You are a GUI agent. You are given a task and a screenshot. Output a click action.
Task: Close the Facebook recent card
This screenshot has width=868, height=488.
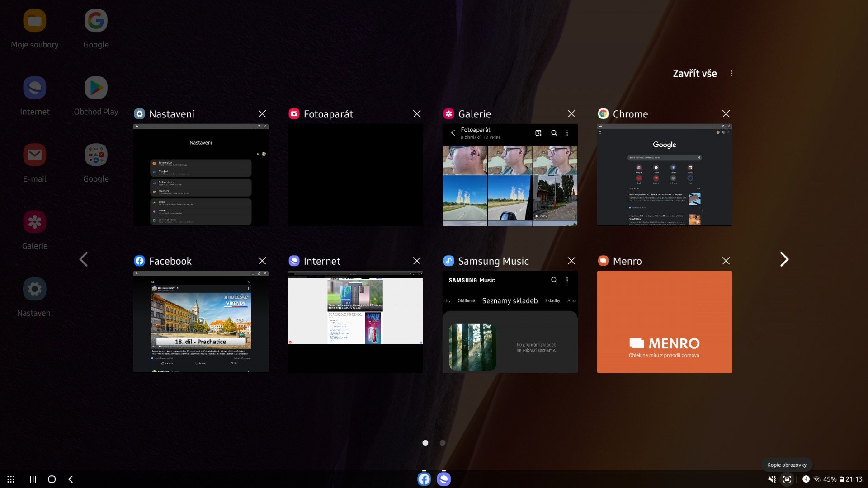(262, 261)
